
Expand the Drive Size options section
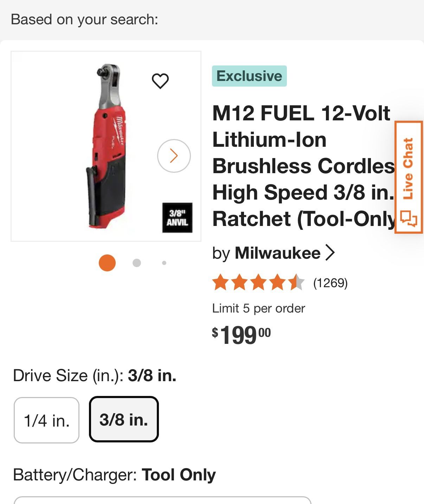pyautogui.click(x=94, y=375)
